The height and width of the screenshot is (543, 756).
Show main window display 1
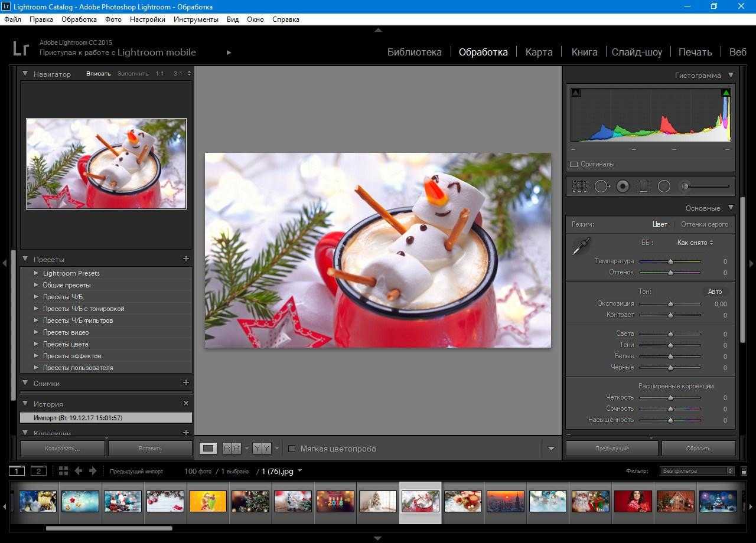point(17,471)
